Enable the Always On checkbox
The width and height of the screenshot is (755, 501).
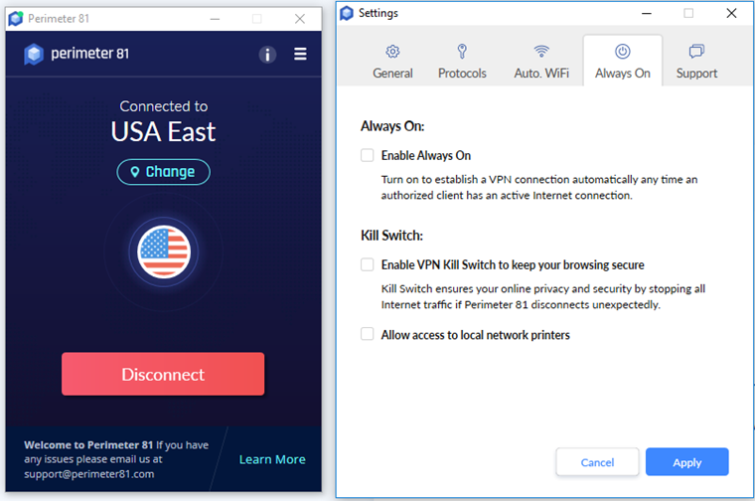[367, 155]
